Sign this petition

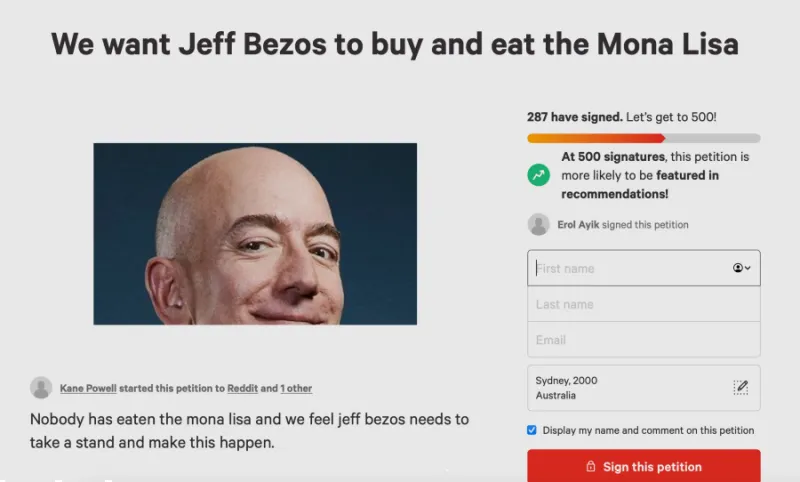point(644,466)
